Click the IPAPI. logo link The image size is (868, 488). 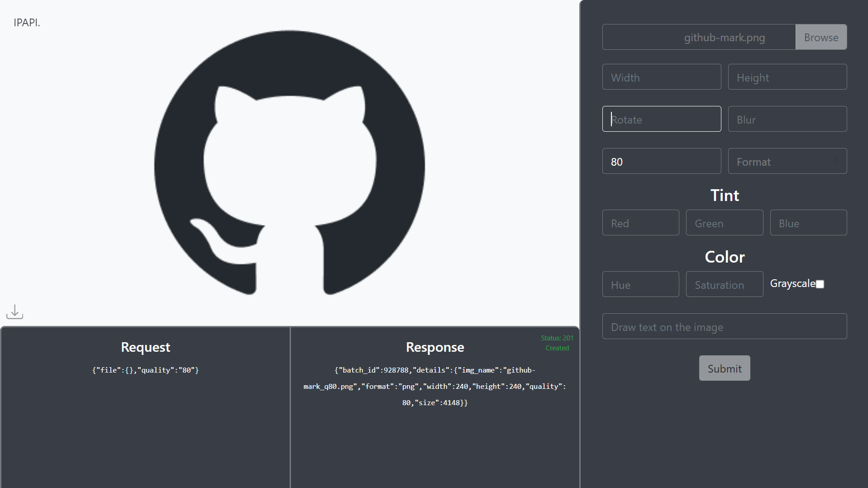[27, 23]
